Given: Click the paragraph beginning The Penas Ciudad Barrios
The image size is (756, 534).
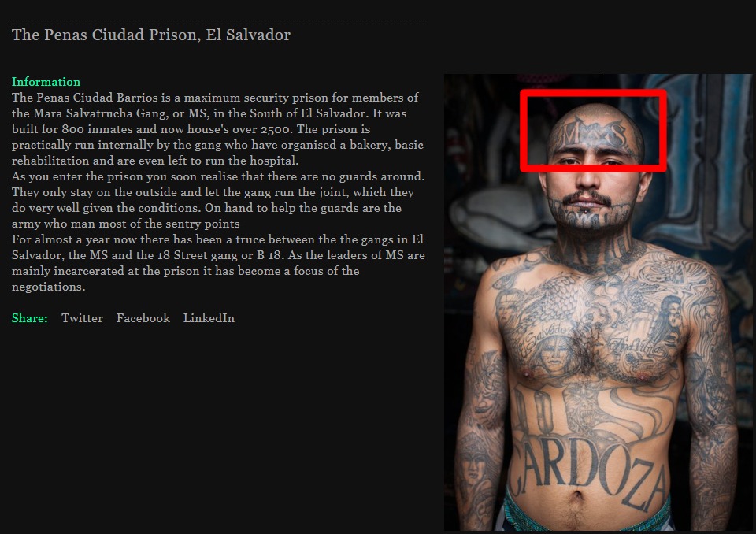Looking at the screenshot, I should (217, 129).
